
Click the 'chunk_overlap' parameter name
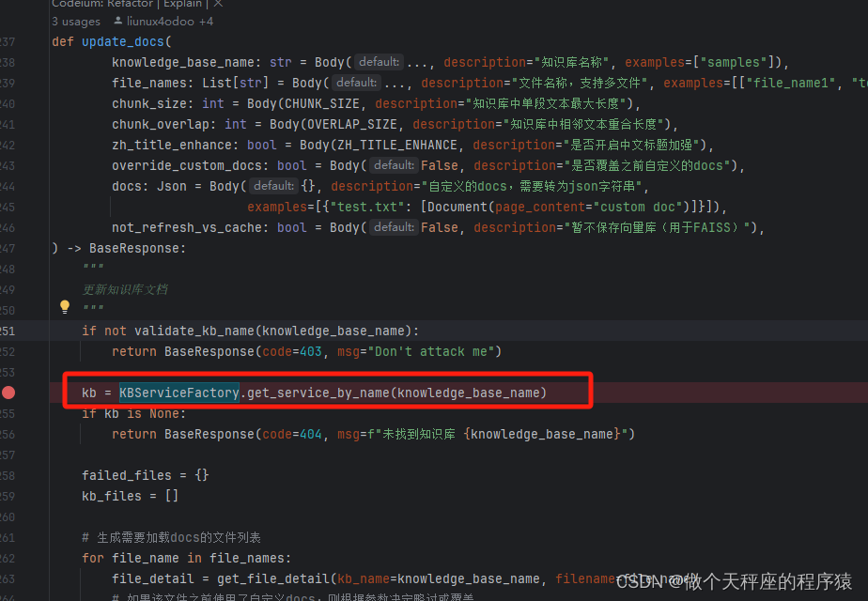pos(161,125)
